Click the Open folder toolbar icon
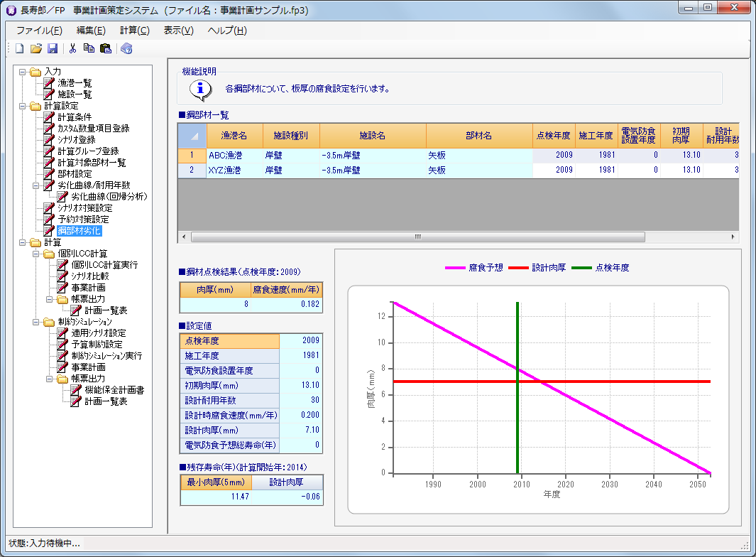Viewport: 756px width, 557px height. click(36, 48)
